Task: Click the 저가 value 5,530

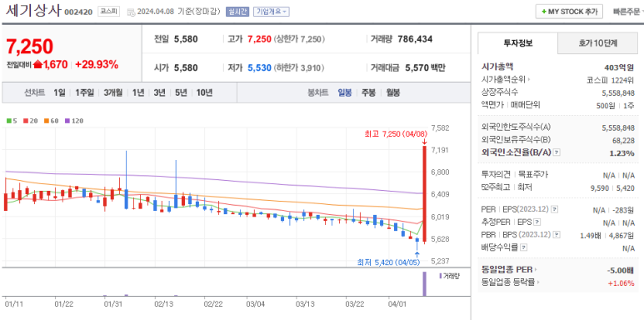Action: [x=259, y=67]
